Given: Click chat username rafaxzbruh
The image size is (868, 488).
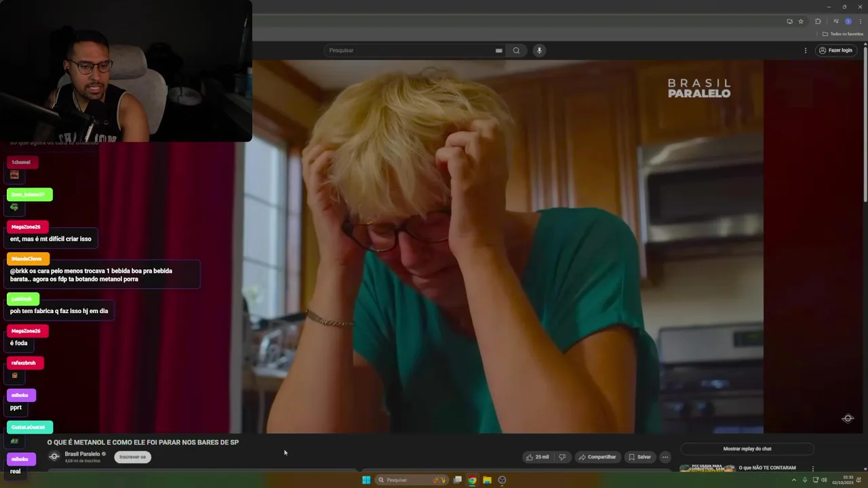Looking at the screenshot, I should click(x=24, y=363).
